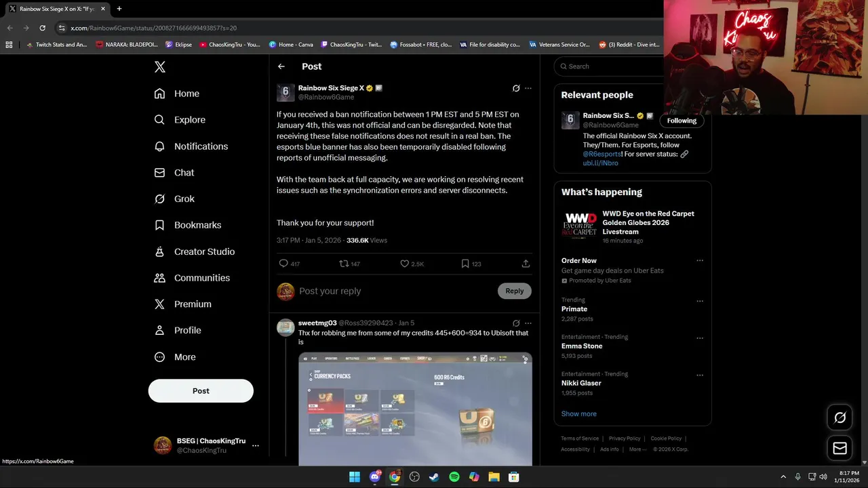
Task: Open Windows Start menu
Action: [355, 477]
